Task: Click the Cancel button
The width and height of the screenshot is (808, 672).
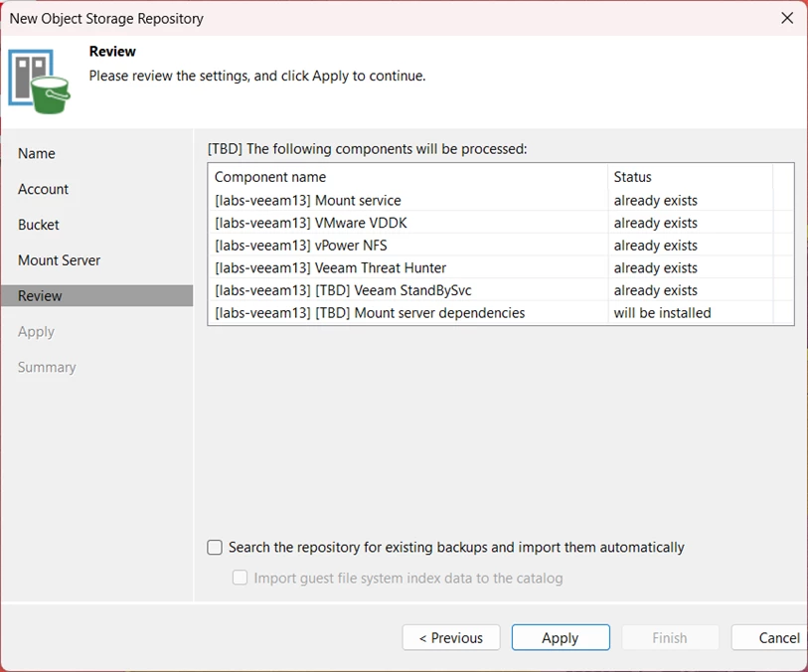Action: coord(769,637)
